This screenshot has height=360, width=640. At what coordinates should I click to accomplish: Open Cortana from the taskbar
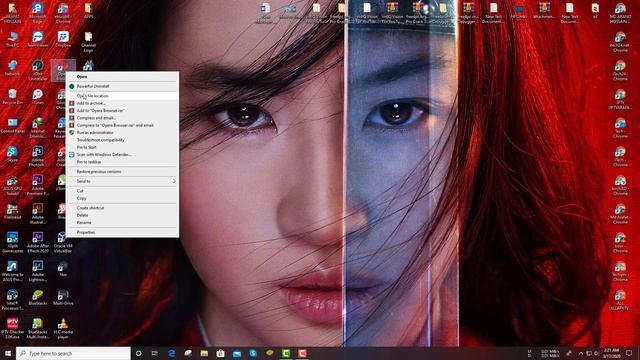tap(139, 353)
